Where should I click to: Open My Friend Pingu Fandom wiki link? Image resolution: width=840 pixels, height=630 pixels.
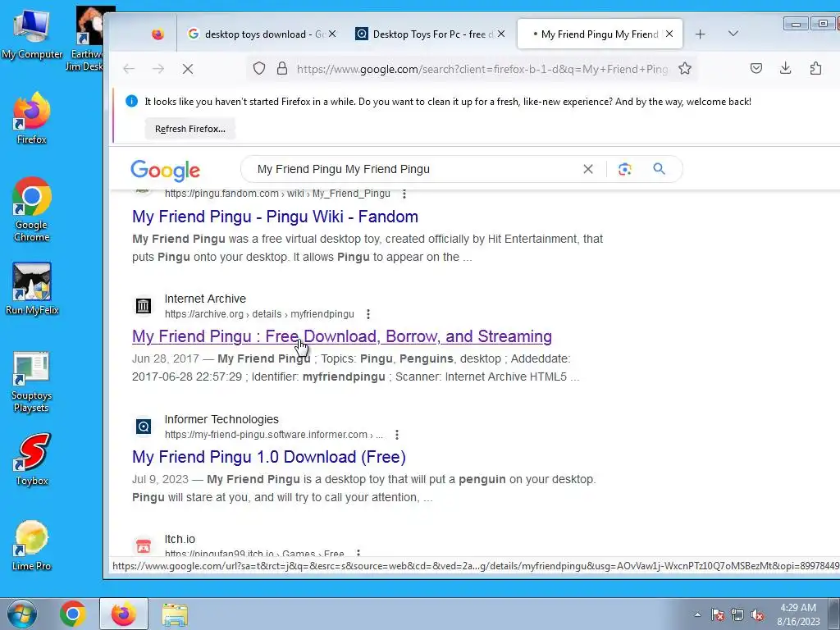click(x=276, y=217)
